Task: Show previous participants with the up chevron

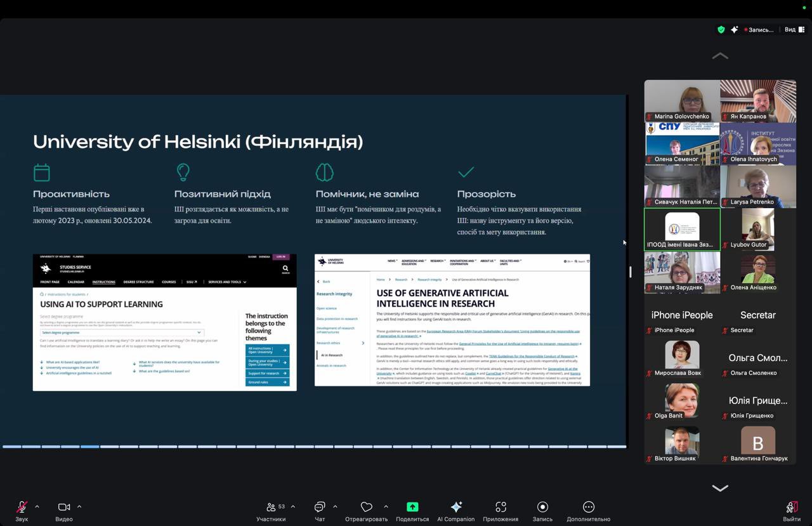Action: 720,56
